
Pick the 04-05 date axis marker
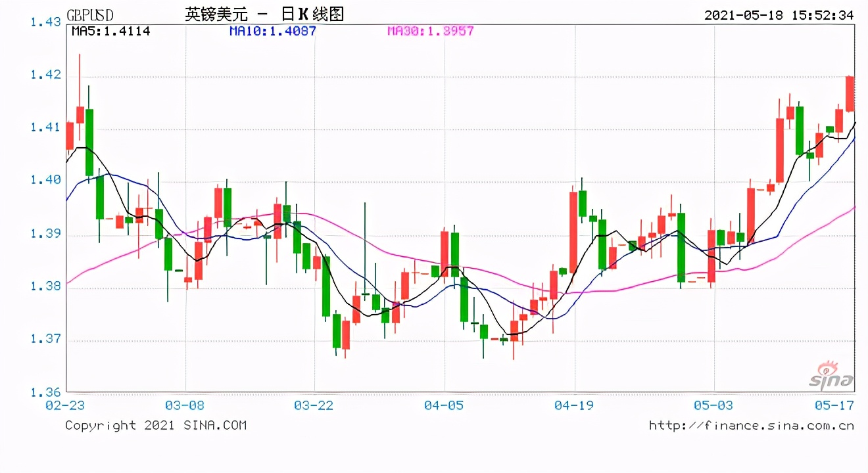tap(445, 405)
